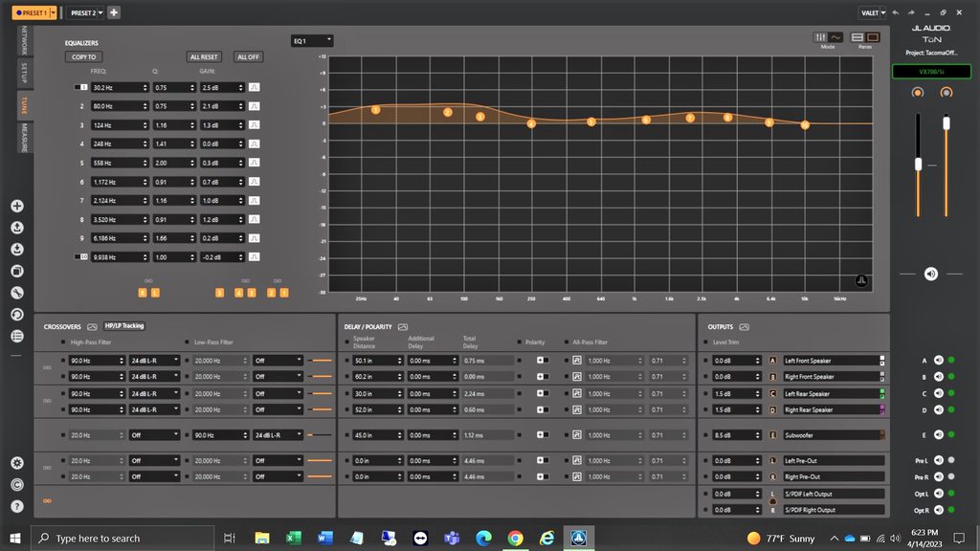Open Excel from the taskbar
The width and height of the screenshot is (980, 551).
293,538
